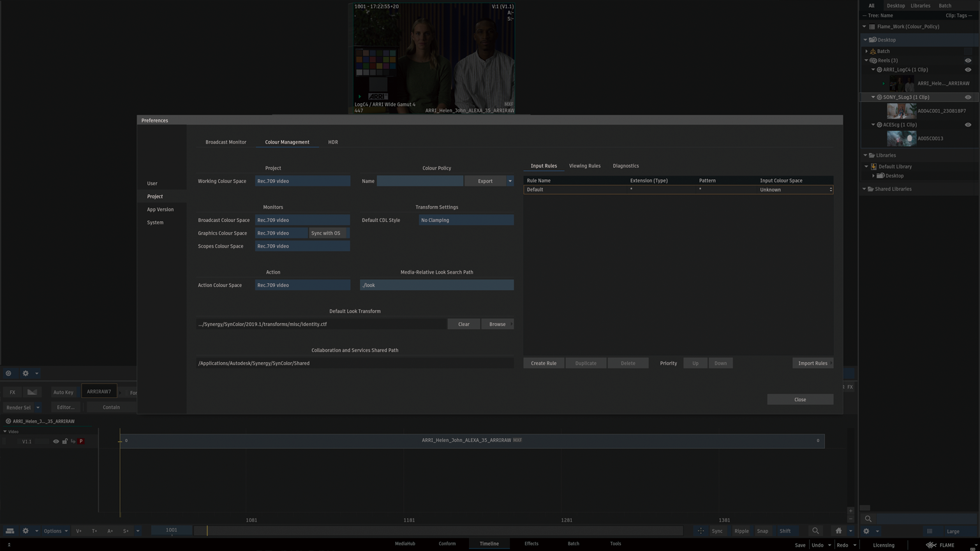
Task: Add a subtitle track with S+
Action: 126,531
